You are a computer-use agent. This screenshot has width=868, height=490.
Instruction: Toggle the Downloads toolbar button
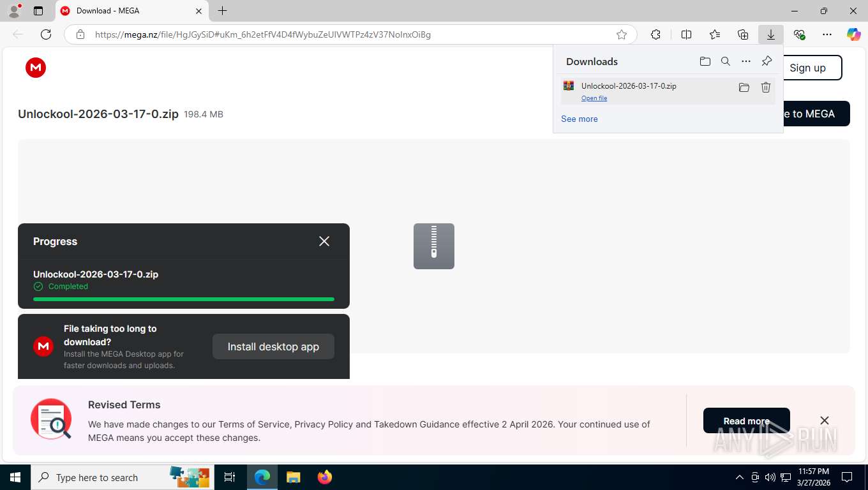pyautogui.click(x=771, y=34)
